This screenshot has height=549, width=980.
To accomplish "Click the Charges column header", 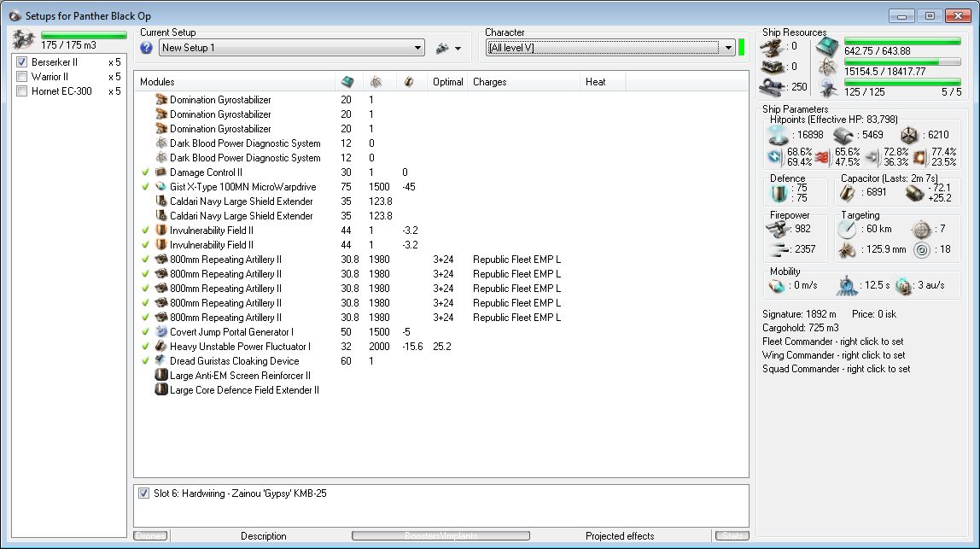I will 524,82.
